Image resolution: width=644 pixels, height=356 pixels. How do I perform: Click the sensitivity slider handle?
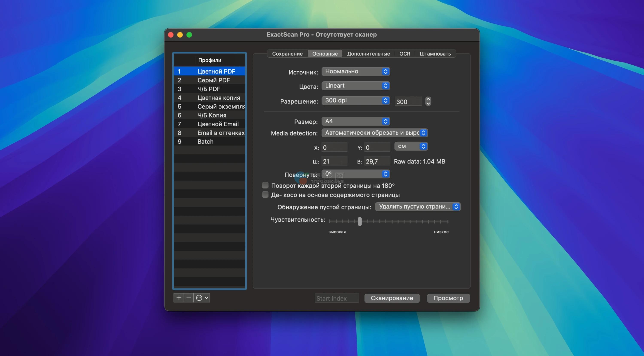pos(360,222)
